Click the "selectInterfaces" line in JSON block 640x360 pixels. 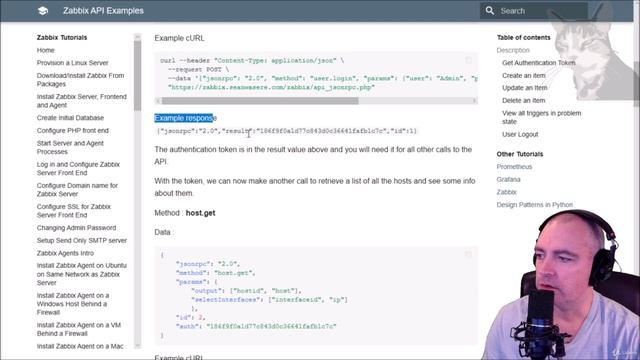pyautogui.click(x=269, y=300)
